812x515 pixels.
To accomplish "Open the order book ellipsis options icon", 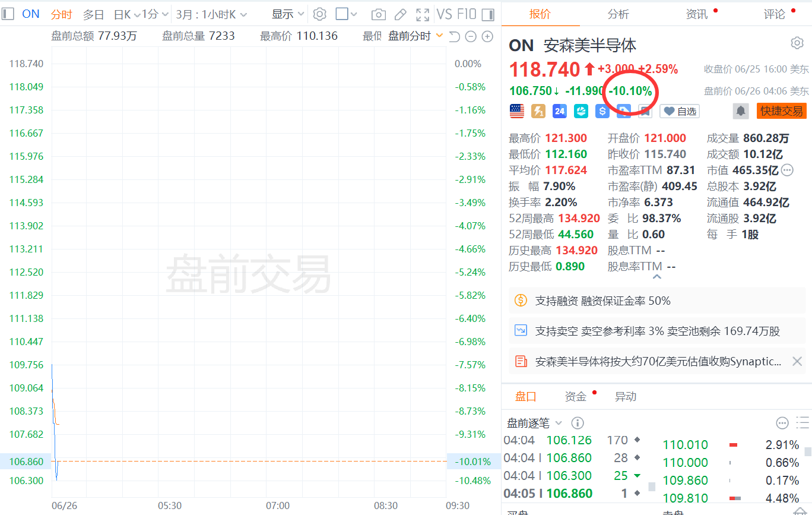I will click(x=782, y=423).
